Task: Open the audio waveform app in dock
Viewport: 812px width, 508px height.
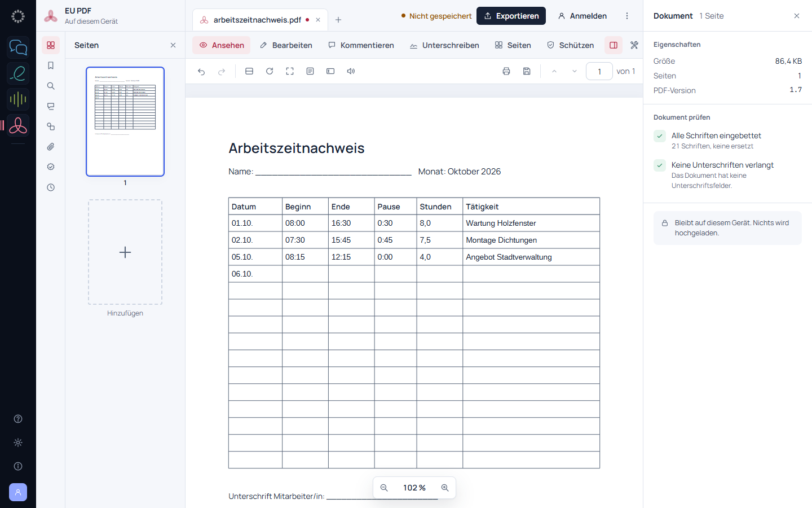Action: 18,99
